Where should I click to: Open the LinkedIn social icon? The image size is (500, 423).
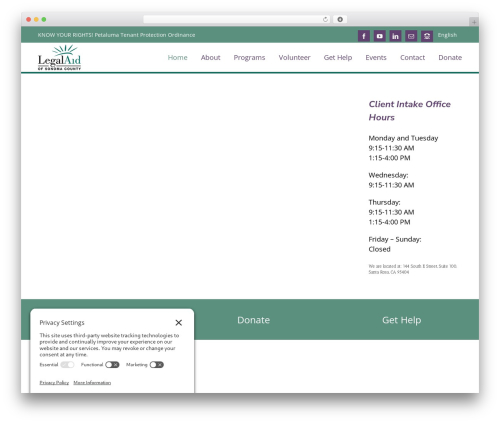tap(395, 36)
